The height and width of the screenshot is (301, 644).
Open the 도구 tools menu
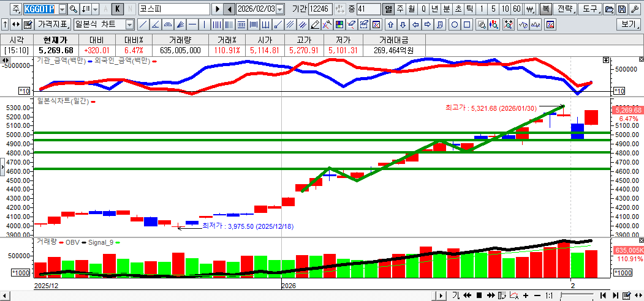590,9
